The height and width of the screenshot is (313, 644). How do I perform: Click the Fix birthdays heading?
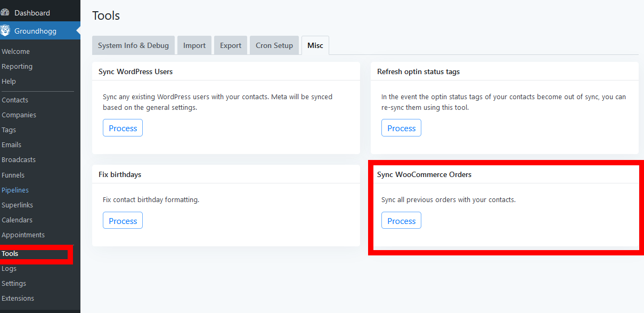120,174
